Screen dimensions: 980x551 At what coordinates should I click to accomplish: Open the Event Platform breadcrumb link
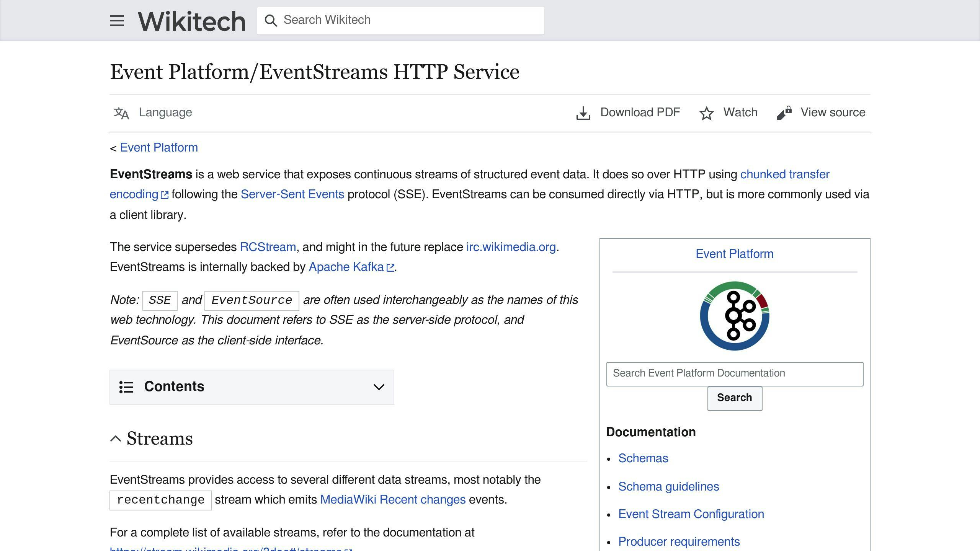(159, 148)
